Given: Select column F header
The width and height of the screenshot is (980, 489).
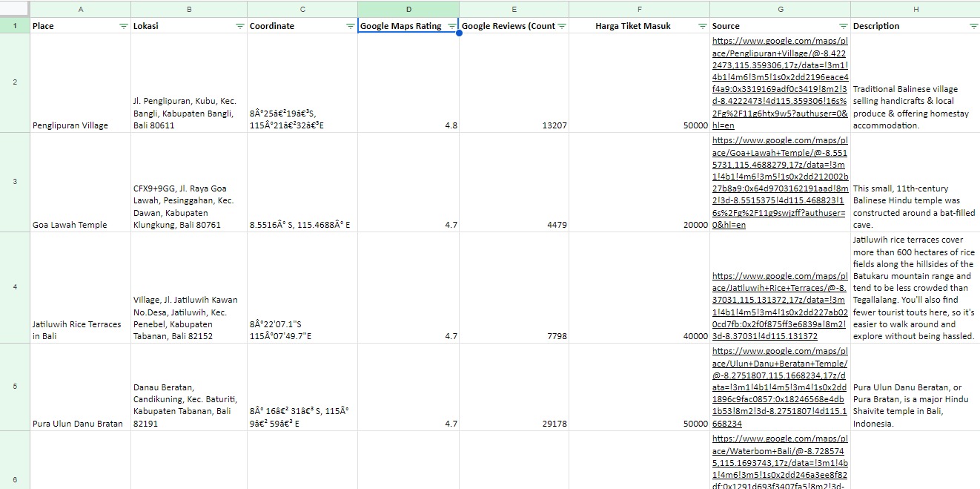Looking at the screenshot, I should 639,9.
